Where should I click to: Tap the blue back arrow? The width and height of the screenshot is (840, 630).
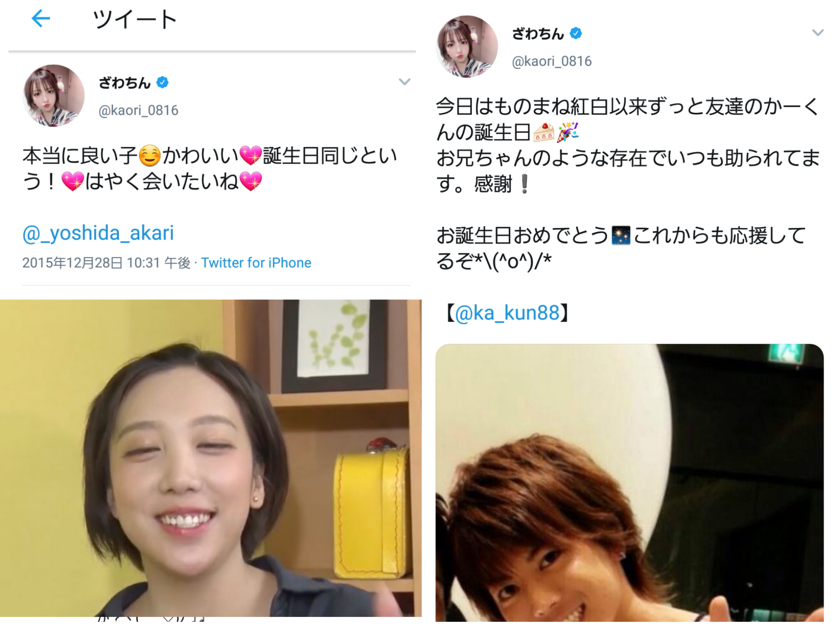coord(41,18)
